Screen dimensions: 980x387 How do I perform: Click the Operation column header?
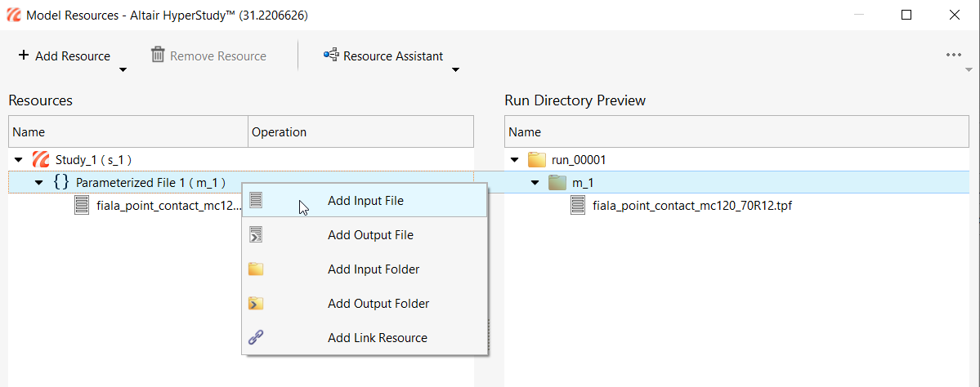tap(360, 132)
